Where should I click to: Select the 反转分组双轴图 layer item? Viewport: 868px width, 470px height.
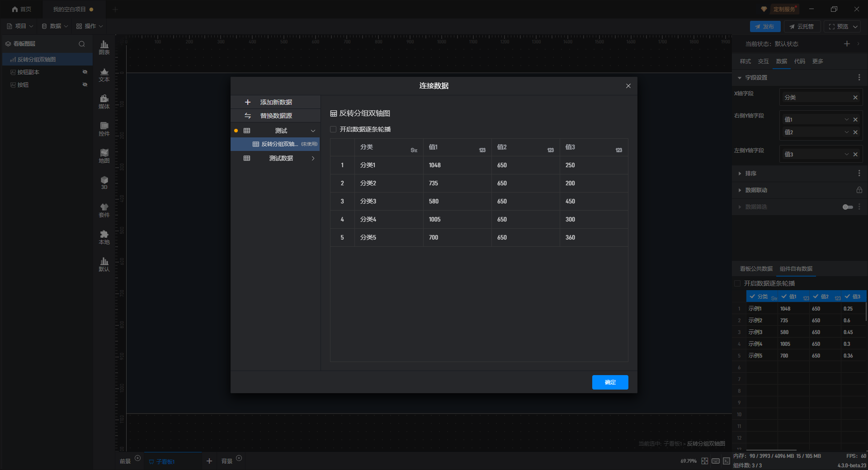coord(37,60)
